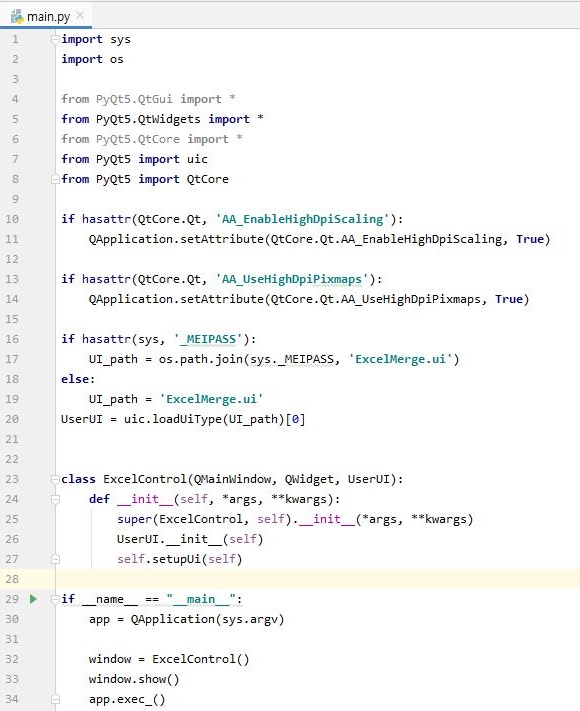
Task: Click line number 1 in the gutter
Action: pos(15,39)
